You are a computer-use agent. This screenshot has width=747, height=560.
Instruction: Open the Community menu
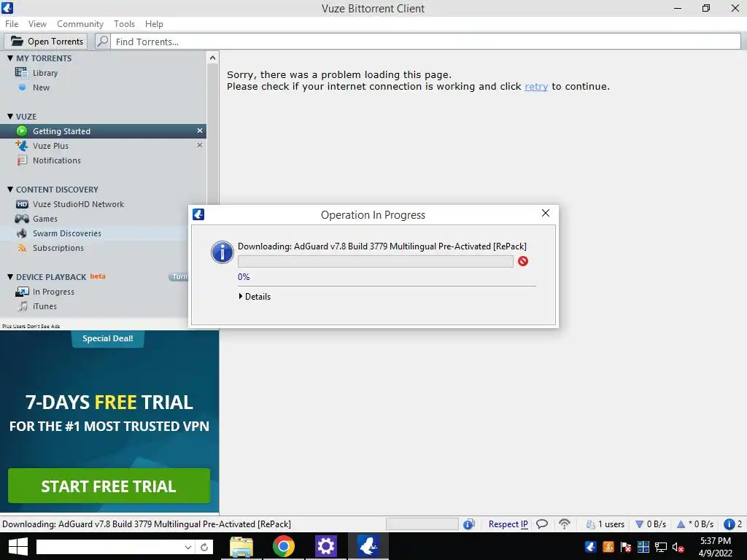[x=80, y=24]
